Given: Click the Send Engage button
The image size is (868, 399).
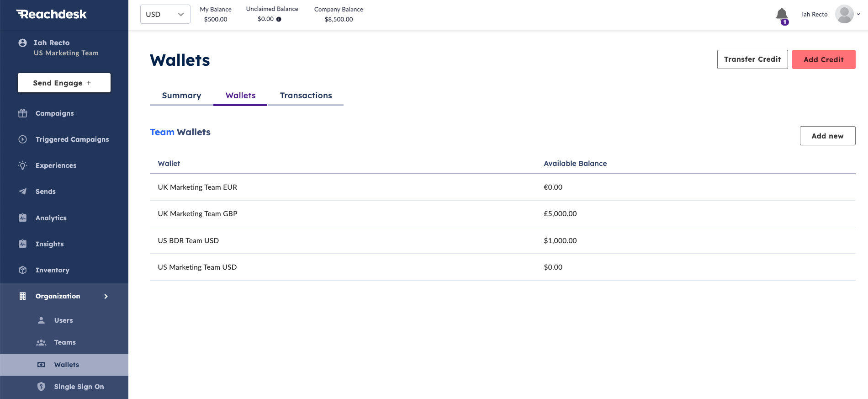Looking at the screenshot, I should [x=64, y=83].
